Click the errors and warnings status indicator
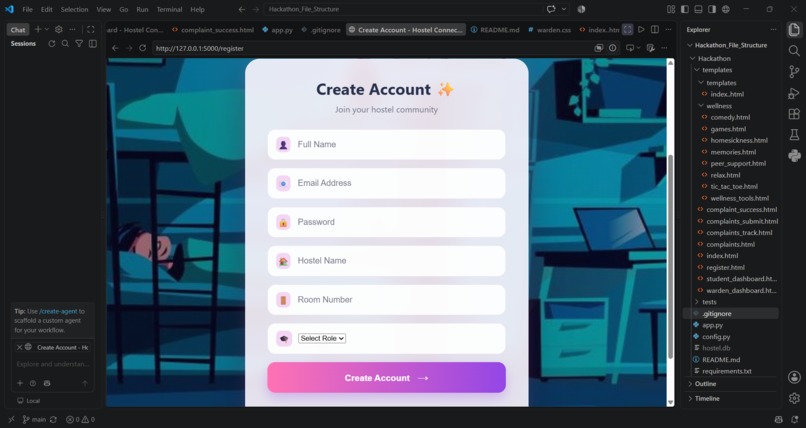Viewport: 806px width, 428px height. (x=80, y=420)
